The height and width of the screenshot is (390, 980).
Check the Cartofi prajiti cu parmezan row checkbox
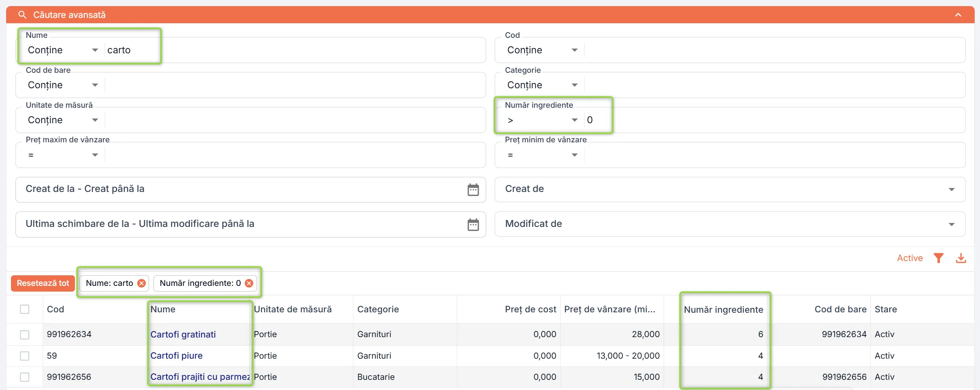[x=25, y=377]
